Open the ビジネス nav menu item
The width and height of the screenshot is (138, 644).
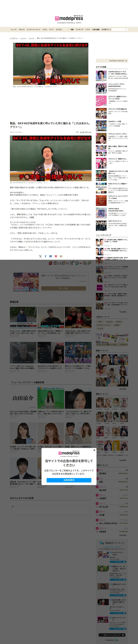click(x=59, y=30)
